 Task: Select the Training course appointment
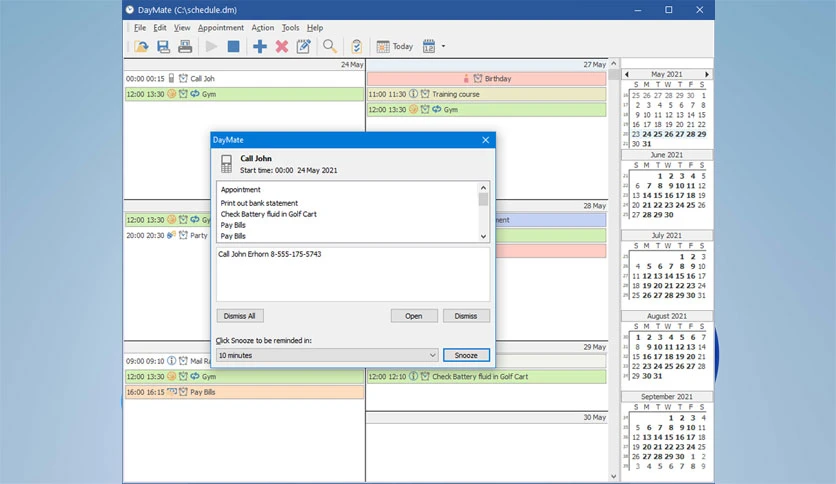[486, 94]
